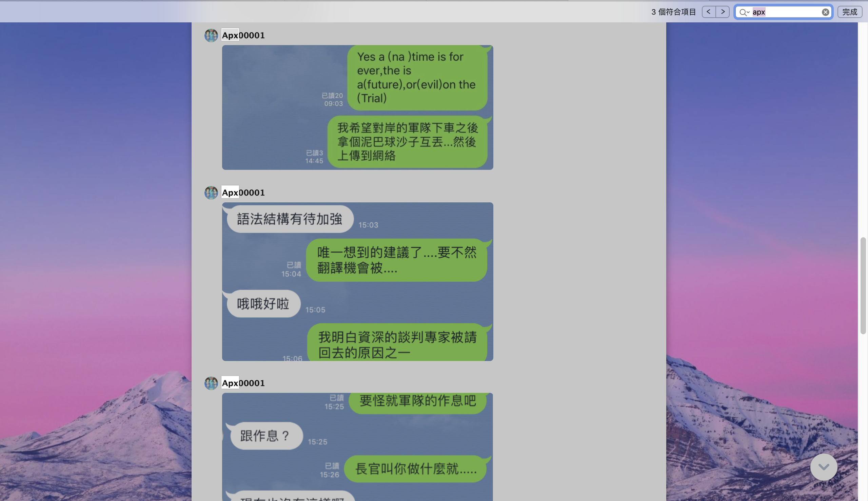Jump to bottom with down-arrow circle button
The image size is (868, 501).
coord(824,467)
